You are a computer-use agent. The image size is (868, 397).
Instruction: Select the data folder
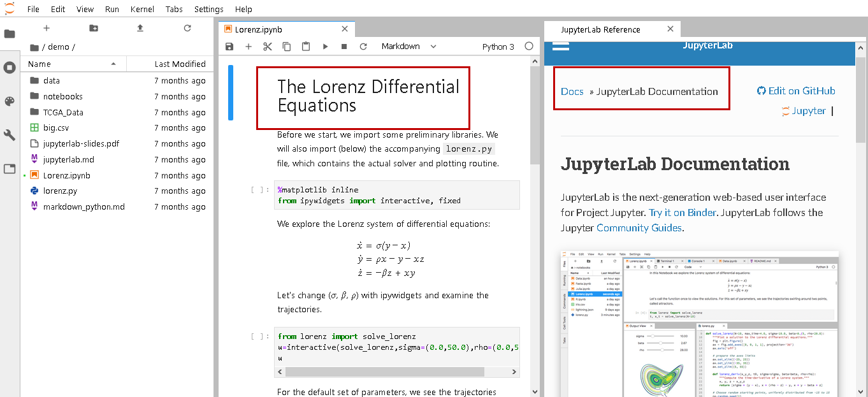[x=117, y=81]
